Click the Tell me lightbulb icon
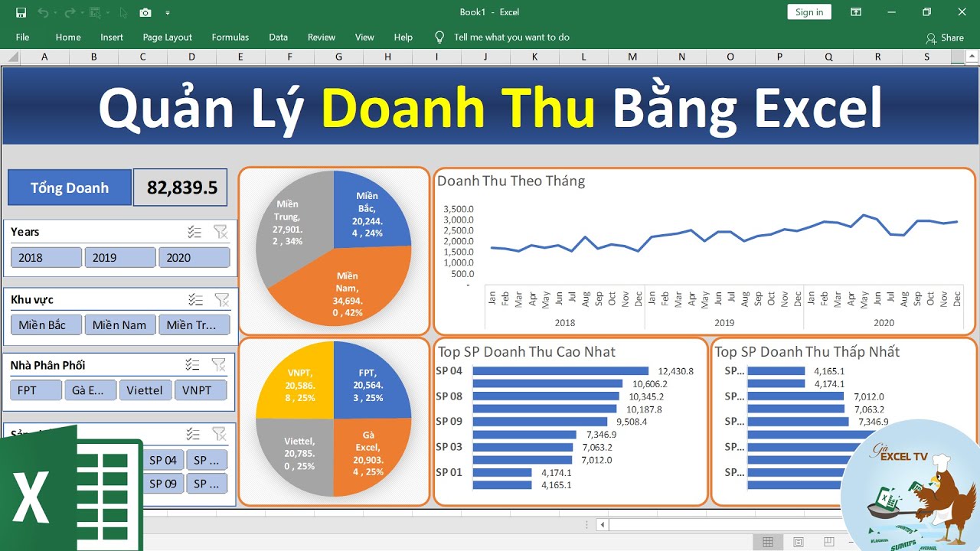This screenshot has height=551, width=980. click(439, 37)
